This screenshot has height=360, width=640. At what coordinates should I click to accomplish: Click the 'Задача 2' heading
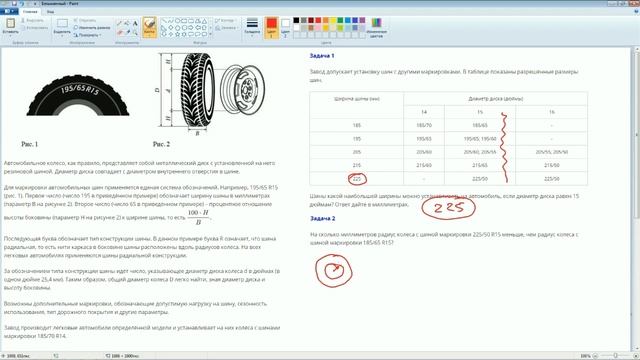[322, 218]
